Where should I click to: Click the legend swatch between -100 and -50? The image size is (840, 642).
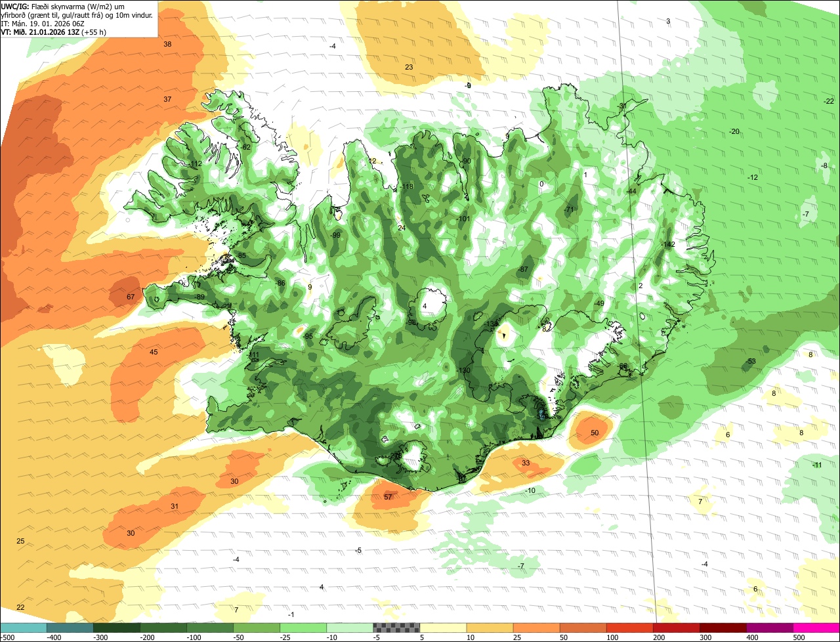click(x=210, y=628)
